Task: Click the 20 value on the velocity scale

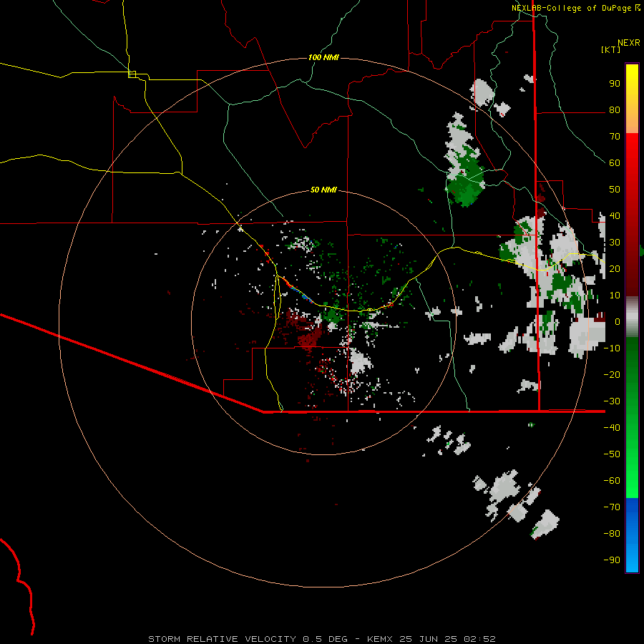Action: click(615, 268)
